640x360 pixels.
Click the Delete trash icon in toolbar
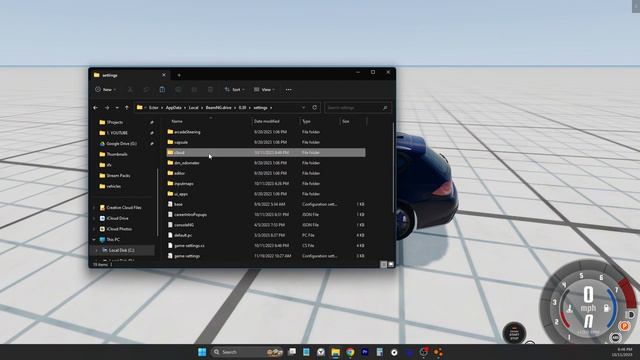pyautogui.click(x=210, y=89)
